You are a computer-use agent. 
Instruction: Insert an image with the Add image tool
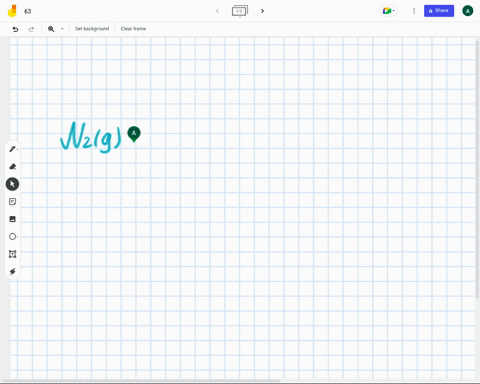12,219
